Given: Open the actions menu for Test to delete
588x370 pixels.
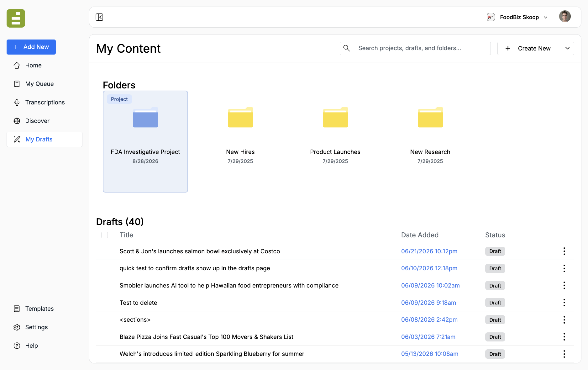Looking at the screenshot, I should pos(564,303).
